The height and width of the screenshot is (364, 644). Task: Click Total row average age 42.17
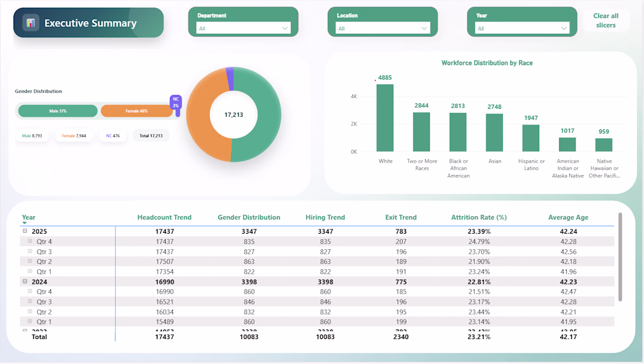tap(568, 337)
